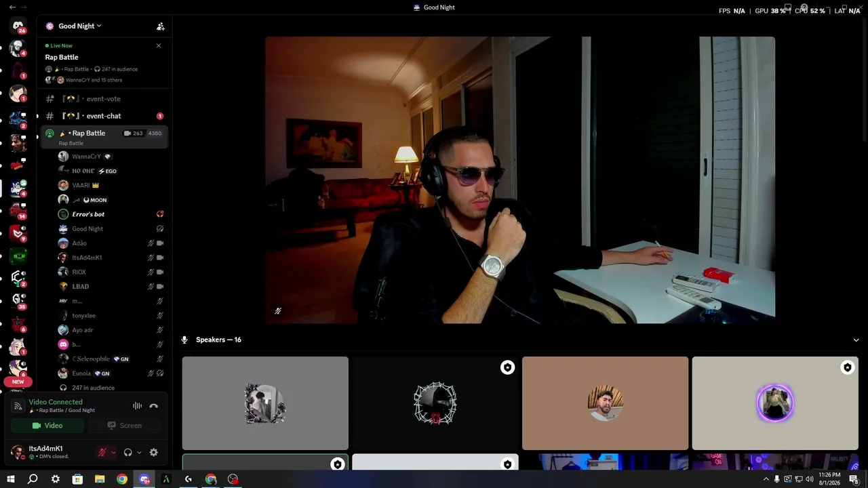The height and width of the screenshot is (488, 868).
Task: Open the event-chat channel
Action: tap(104, 116)
